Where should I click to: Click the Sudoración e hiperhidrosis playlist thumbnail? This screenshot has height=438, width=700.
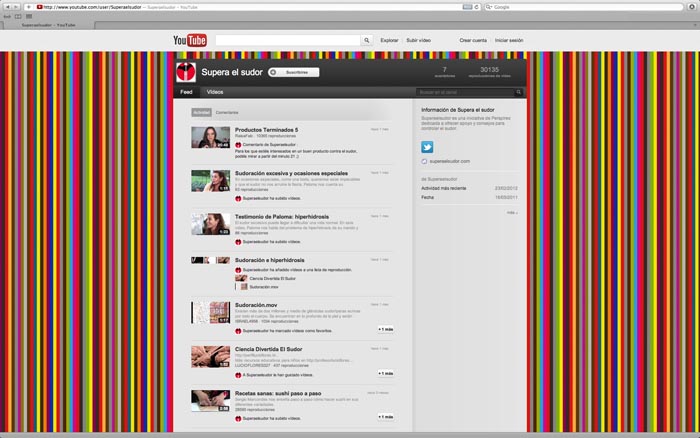(210, 260)
